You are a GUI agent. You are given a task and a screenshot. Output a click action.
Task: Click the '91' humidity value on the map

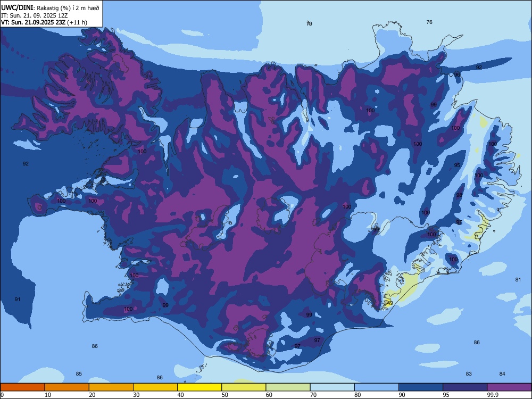tap(18, 299)
